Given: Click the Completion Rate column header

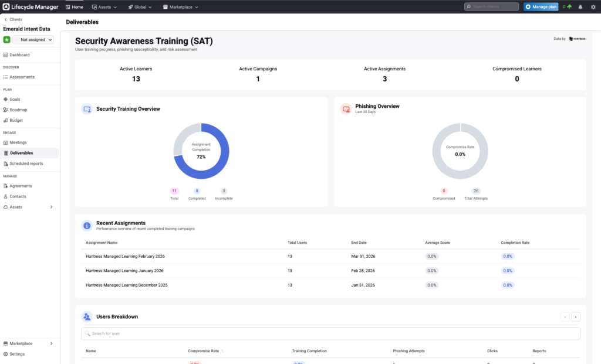Looking at the screenshot, I should (515, 243).
